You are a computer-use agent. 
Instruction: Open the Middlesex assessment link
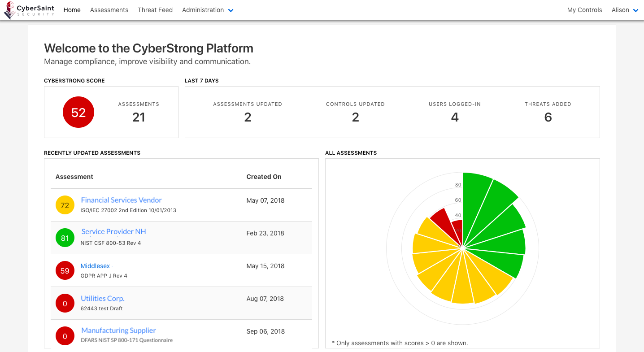[95, 266]
